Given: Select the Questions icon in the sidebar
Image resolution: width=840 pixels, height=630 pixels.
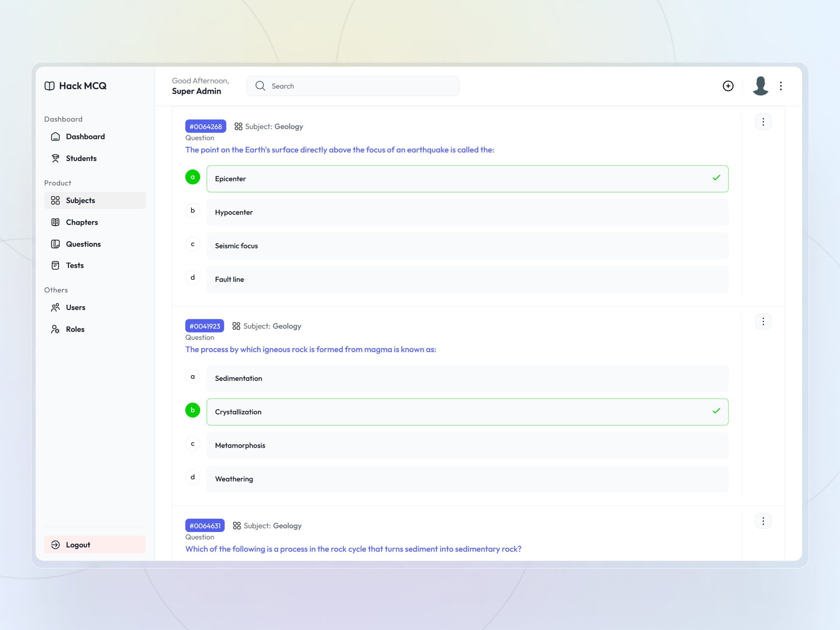Looking at the screenshot, I should pyautogui.click(x=55, y=244).
